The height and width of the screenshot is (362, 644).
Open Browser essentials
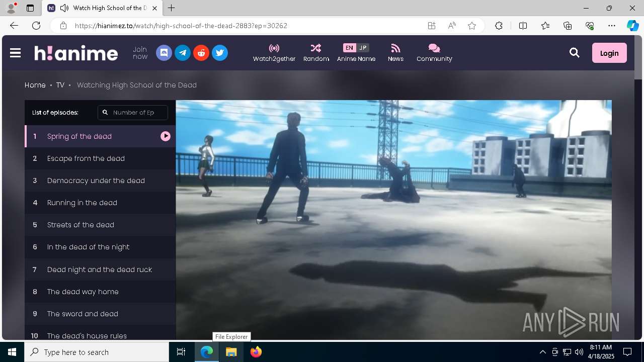pos(590,26)
